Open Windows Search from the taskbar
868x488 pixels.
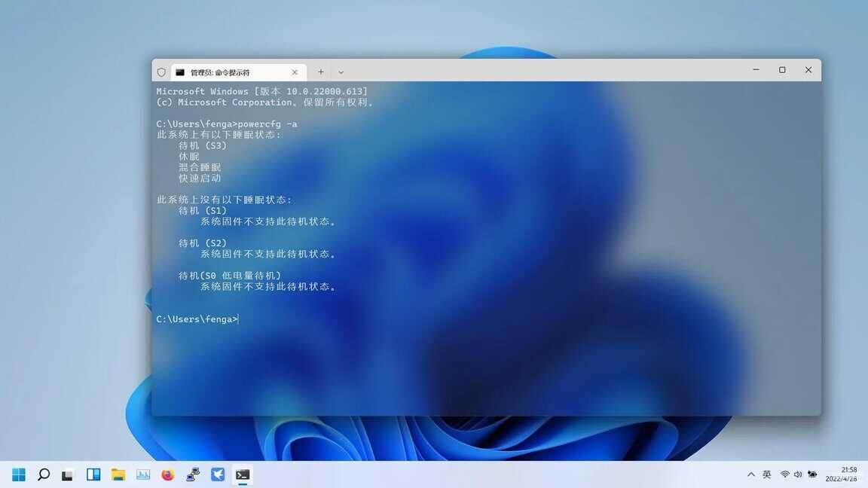(x=43, y=474)
